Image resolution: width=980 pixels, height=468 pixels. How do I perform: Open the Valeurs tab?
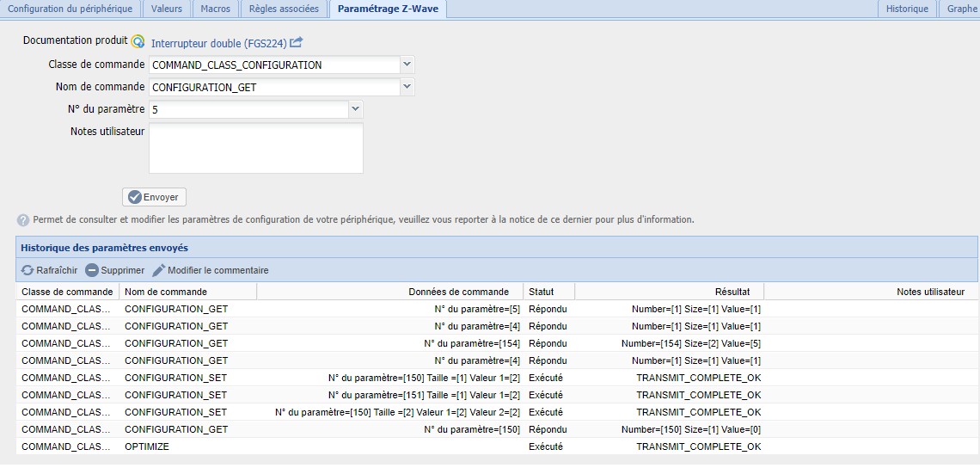pyautogui.click(x=166, y=9)
